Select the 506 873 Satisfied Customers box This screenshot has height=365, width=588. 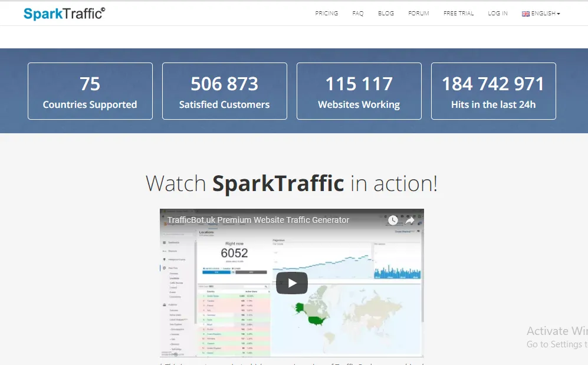coord(224,91)
